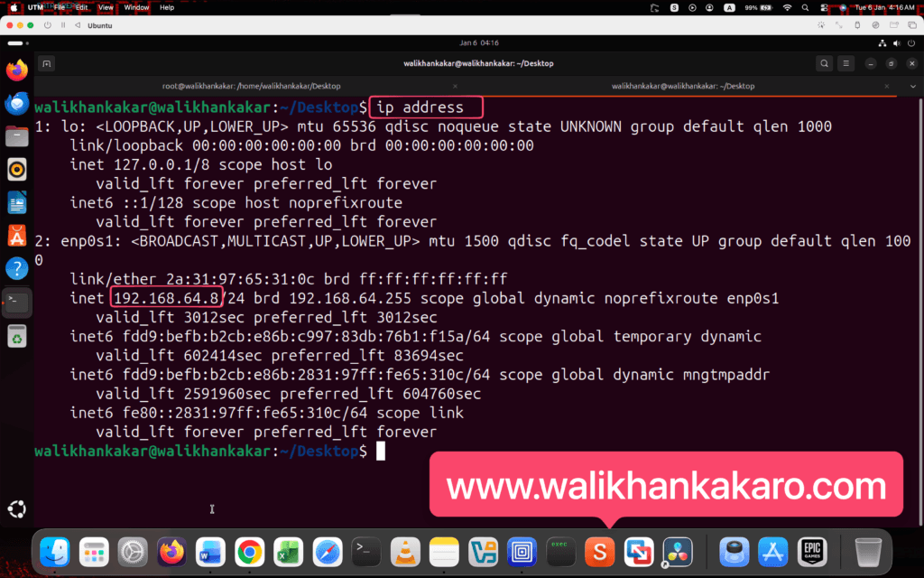Open LibreOffice Writer in the Ubuntu dock
This screenshot has height=578, width=924.
16,202
